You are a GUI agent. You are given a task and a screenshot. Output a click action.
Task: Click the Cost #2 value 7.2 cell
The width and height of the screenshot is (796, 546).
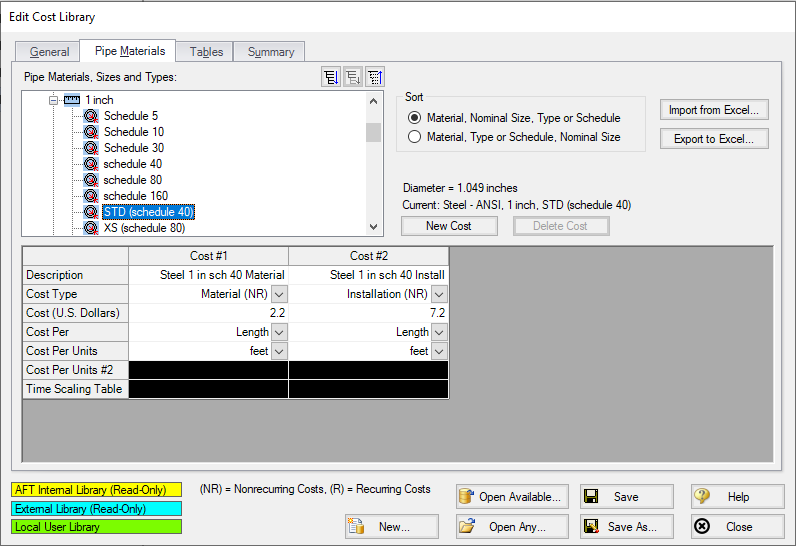click(x=368, y=313)
